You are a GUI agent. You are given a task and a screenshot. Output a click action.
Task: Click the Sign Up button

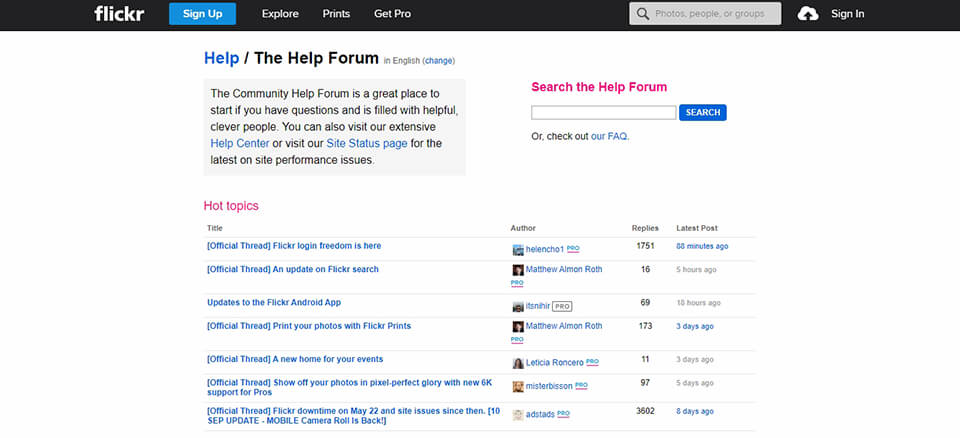point(203,13)
